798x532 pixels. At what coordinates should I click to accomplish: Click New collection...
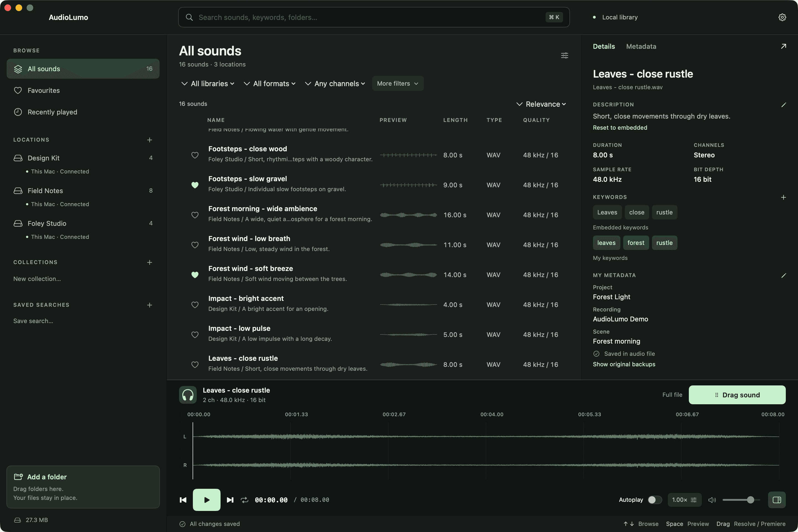pyautogui.click(x=37, y=278)
